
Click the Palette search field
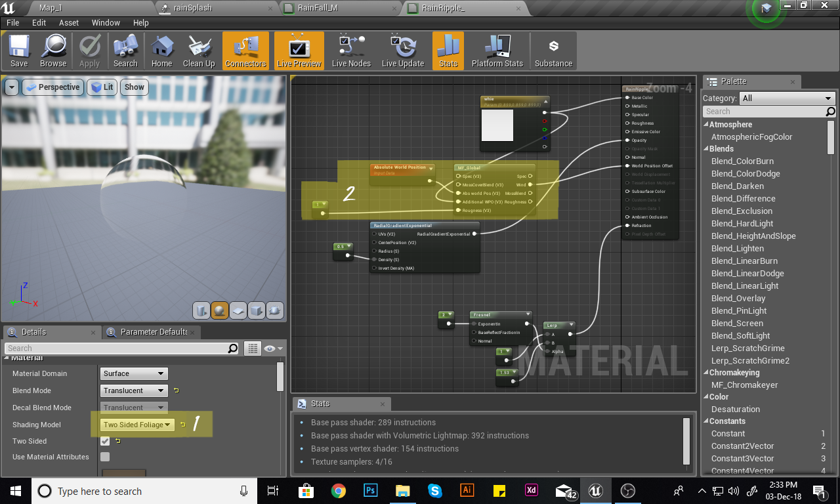(x=769, y=112)
